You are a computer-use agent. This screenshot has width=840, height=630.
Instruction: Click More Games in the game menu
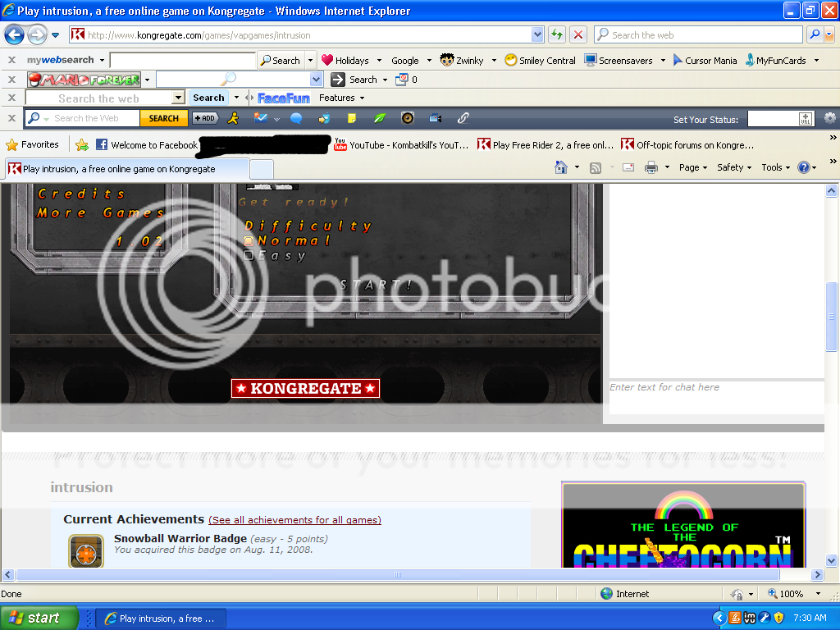[100, 212]
